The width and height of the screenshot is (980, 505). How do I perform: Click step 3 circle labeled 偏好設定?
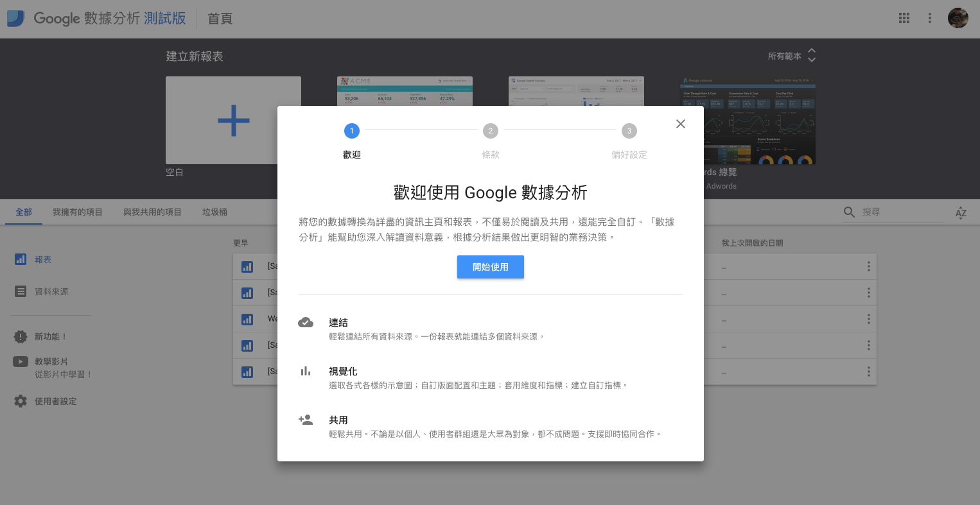click(x=629, y=131)
